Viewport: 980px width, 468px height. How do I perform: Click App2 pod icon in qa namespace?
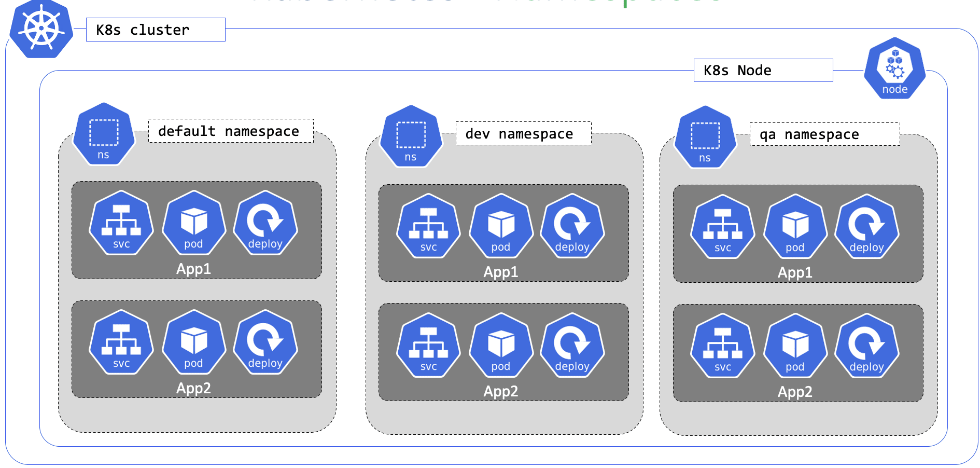click(795, 346)
